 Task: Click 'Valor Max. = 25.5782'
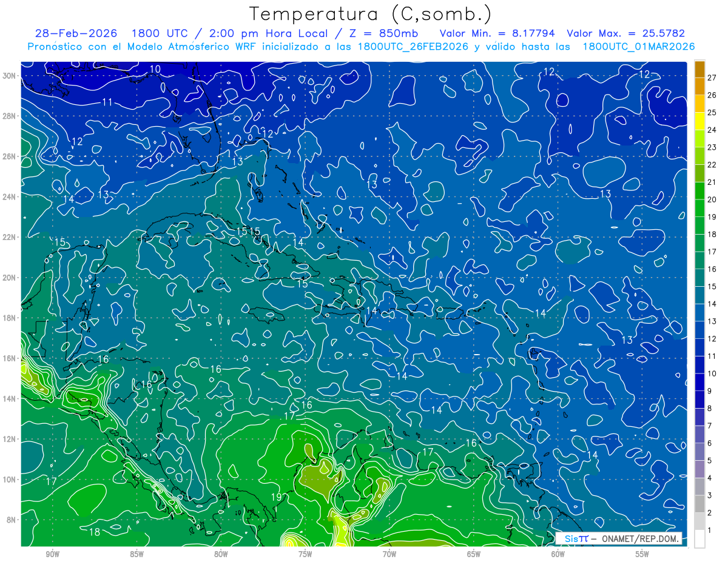click(625, 33)
